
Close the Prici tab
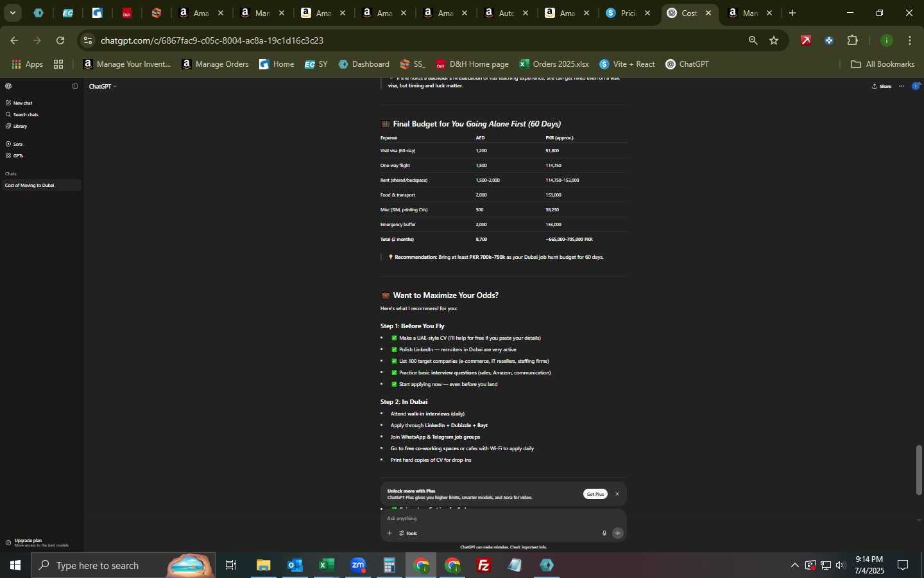point(647,13)
